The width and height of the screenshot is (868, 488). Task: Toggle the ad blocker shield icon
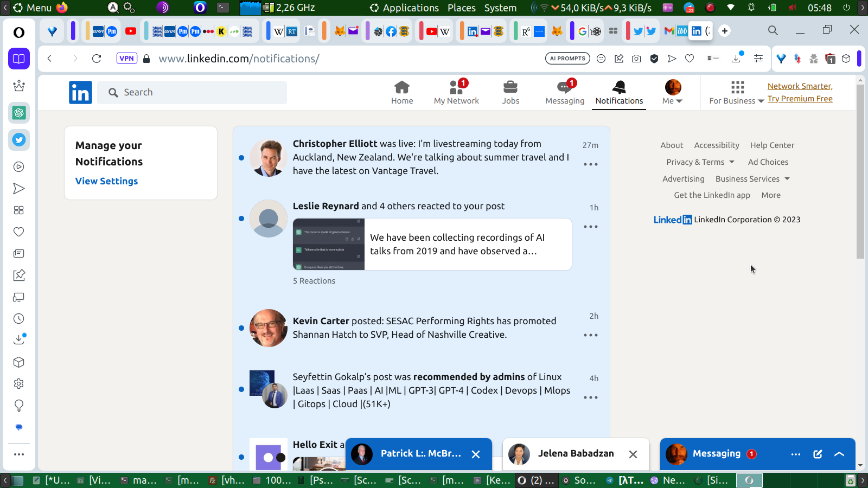(654, 59)
